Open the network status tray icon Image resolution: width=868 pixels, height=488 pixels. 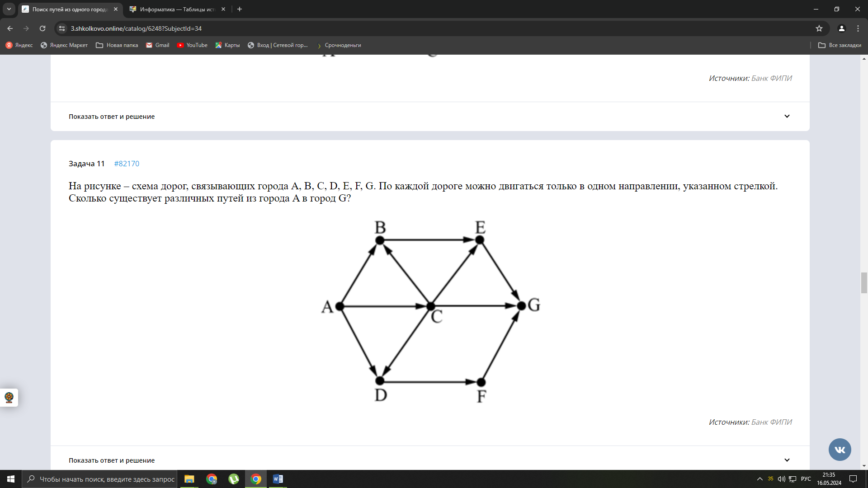793,479
